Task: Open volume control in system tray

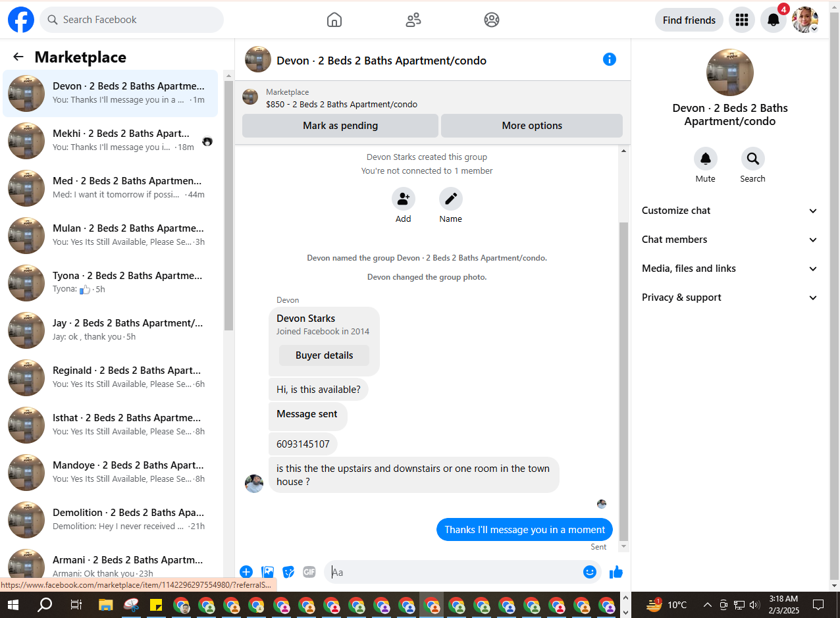Action: [755, 605]
